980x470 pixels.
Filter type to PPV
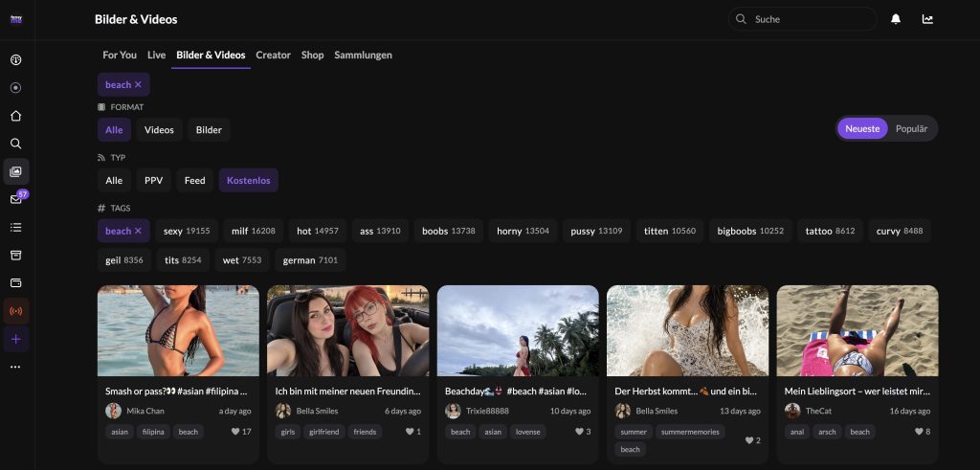click(154, 181)
